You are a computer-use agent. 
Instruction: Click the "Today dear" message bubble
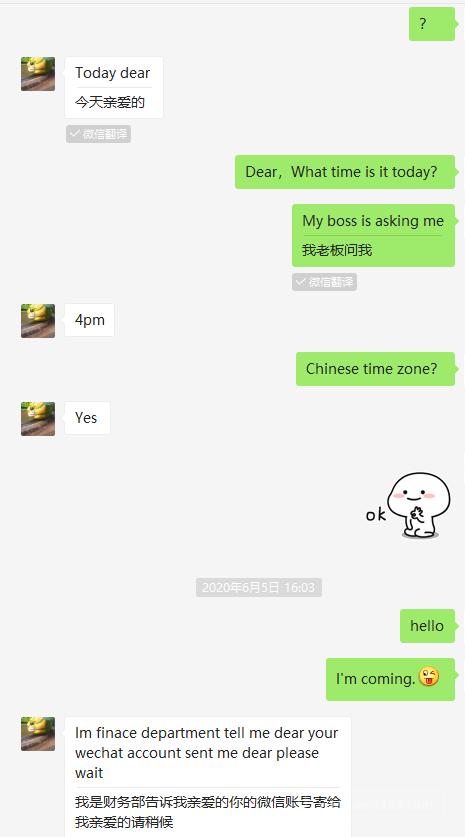click(114, 88)
